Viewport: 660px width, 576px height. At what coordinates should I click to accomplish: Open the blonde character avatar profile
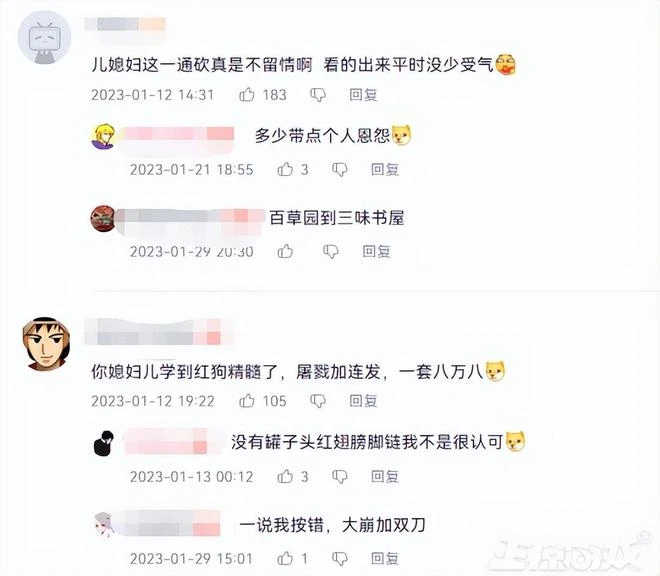(104, 136)
